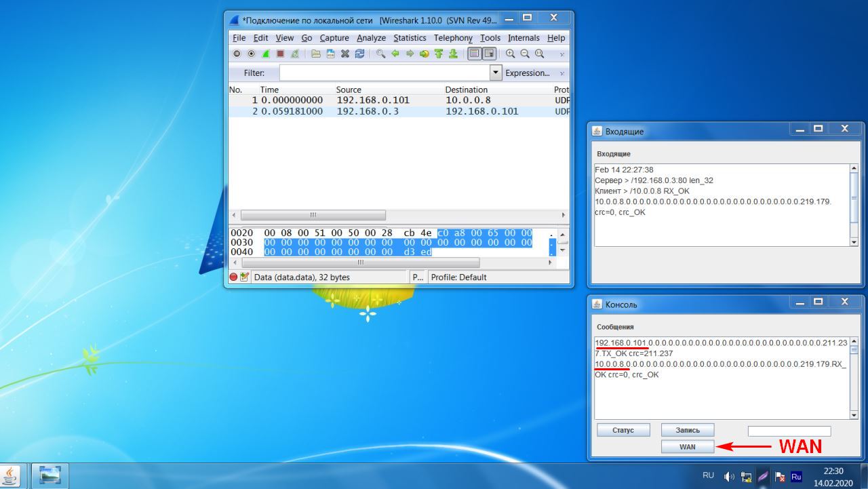Click the expert info red circle indicator
Image resolution: width=868 pixels, height=489 pixels.
tap(233, 277)
